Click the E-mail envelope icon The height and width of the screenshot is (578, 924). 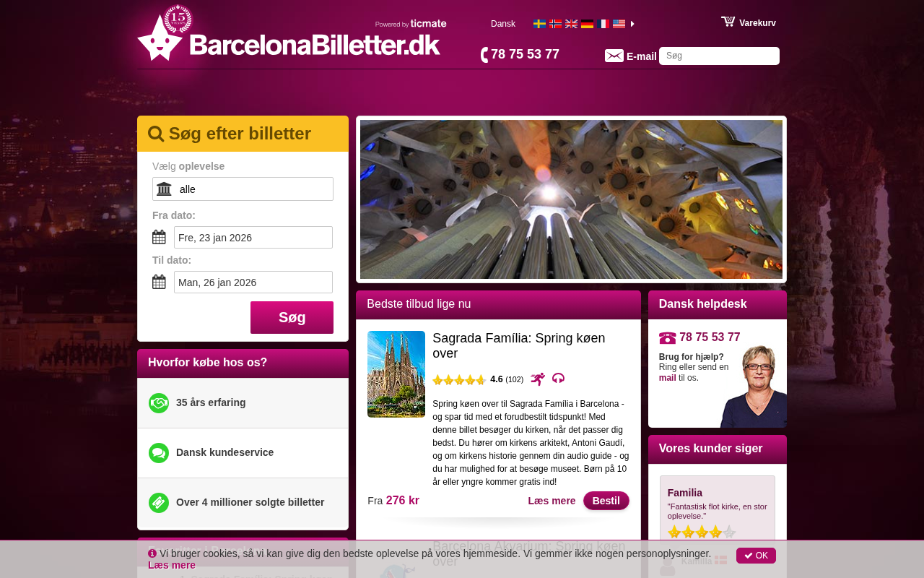tap(614, 56)
